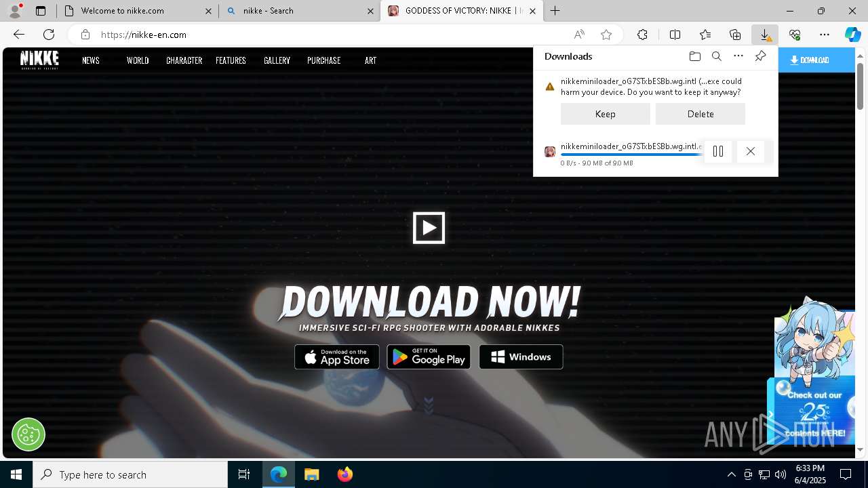
Task: Pin the Downloads panel
Action: point(761,56)
